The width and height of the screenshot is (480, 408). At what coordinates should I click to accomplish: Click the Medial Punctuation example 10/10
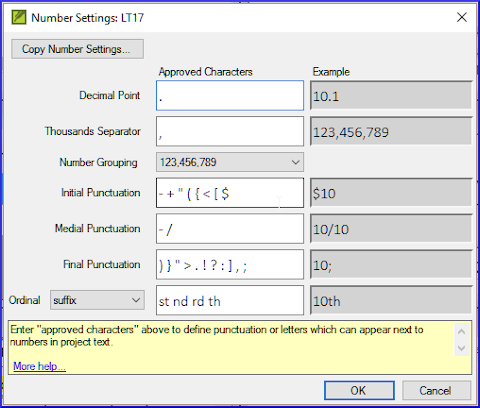pos(391,229)
